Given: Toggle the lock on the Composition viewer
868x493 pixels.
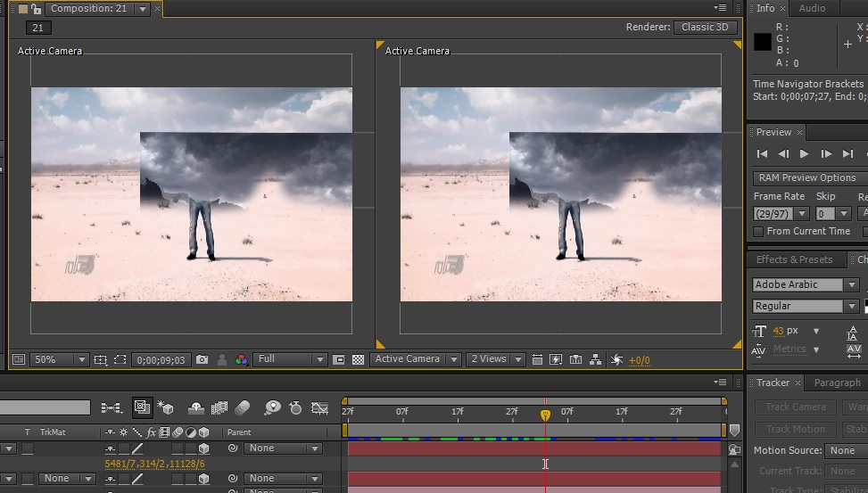Looking at the screenshot, I should click(x=36, y=9).
